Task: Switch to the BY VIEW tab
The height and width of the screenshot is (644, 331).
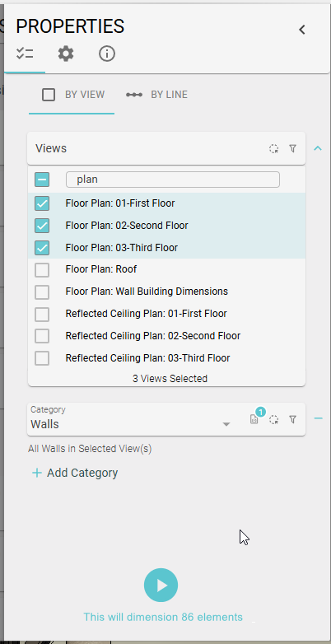Action: [73, 95]
